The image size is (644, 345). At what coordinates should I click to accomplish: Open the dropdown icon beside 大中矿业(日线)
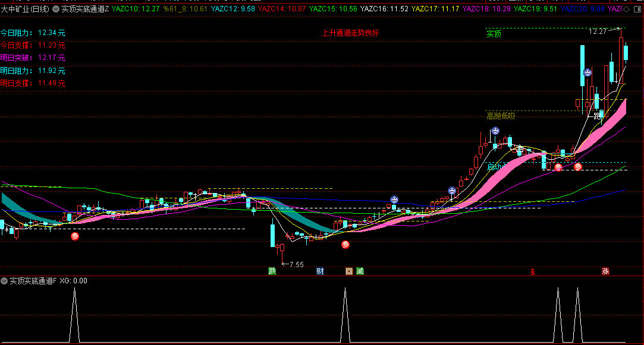[x=56, y=9]
